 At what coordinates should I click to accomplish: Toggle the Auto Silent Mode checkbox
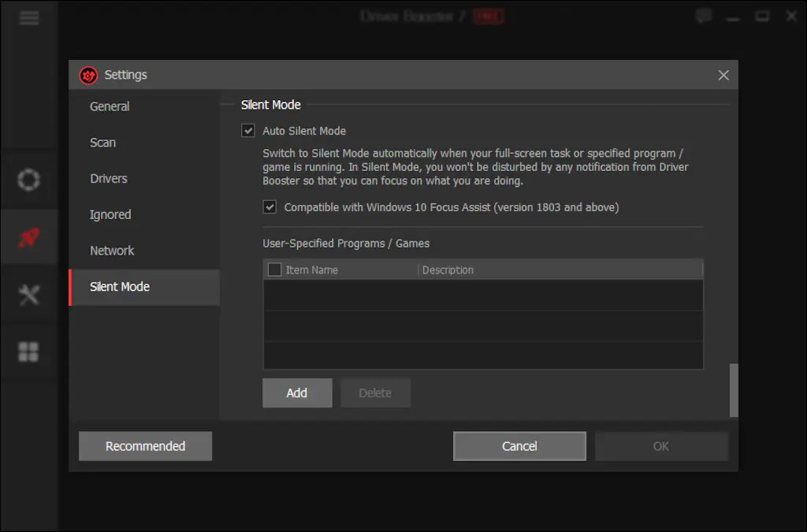click(248, 131)
